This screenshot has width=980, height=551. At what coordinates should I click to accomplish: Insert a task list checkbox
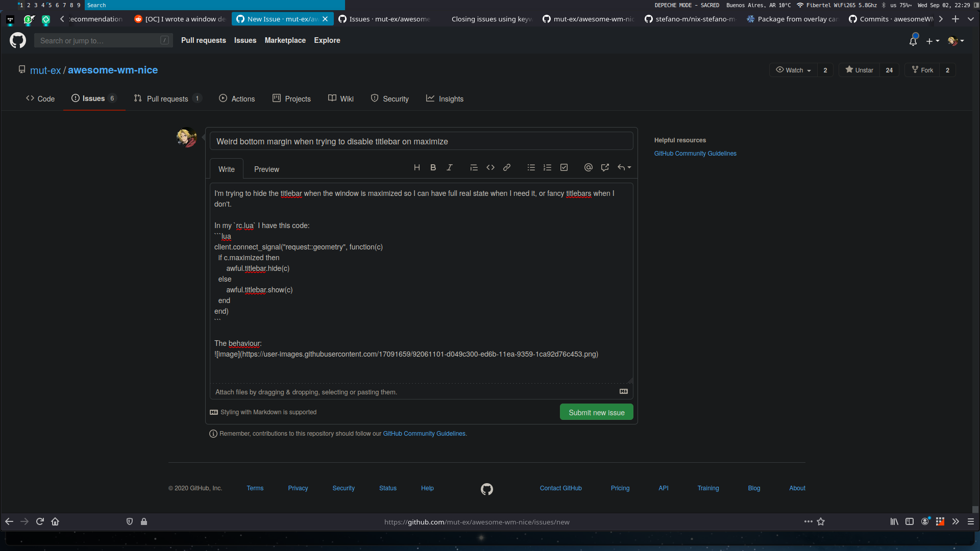564,167
